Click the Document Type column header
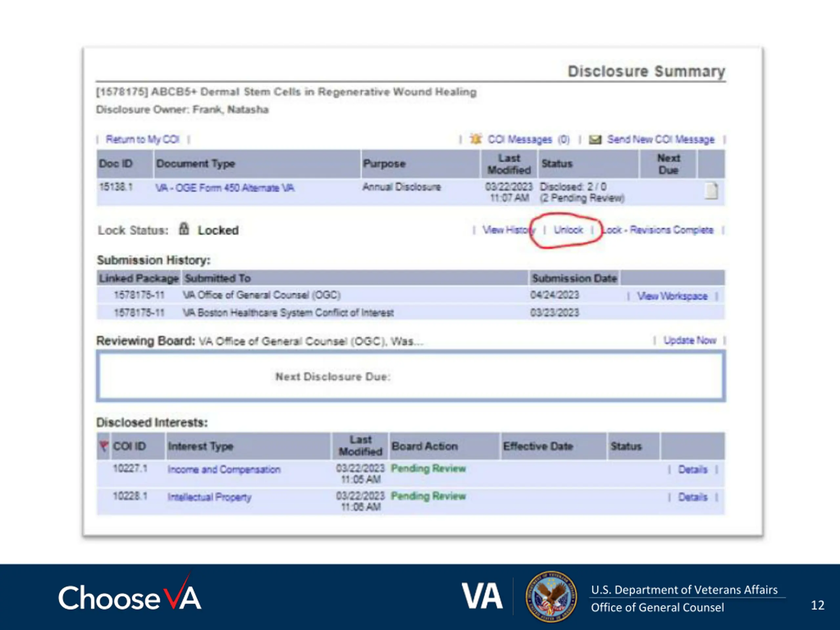The image size is (840, 630). [x=257, y=164]
